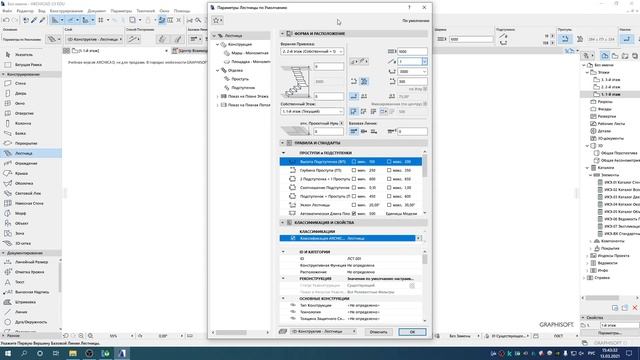Select the Window (Окно) tool

click(20, 103)
